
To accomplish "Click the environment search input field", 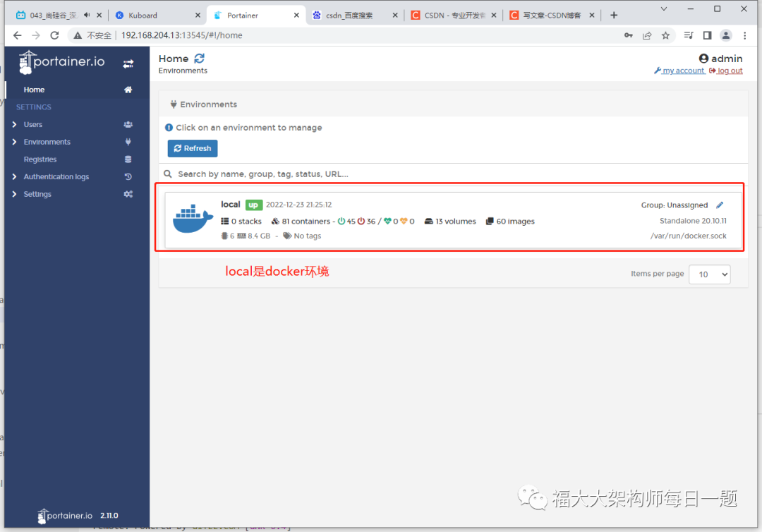I will click(452, 174).
